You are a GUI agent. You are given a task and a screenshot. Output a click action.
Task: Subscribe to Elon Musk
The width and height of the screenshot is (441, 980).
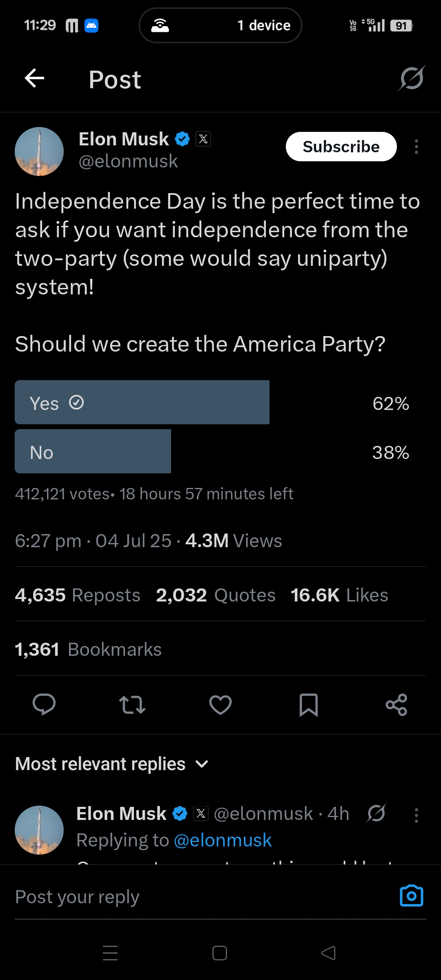(341, 147)
